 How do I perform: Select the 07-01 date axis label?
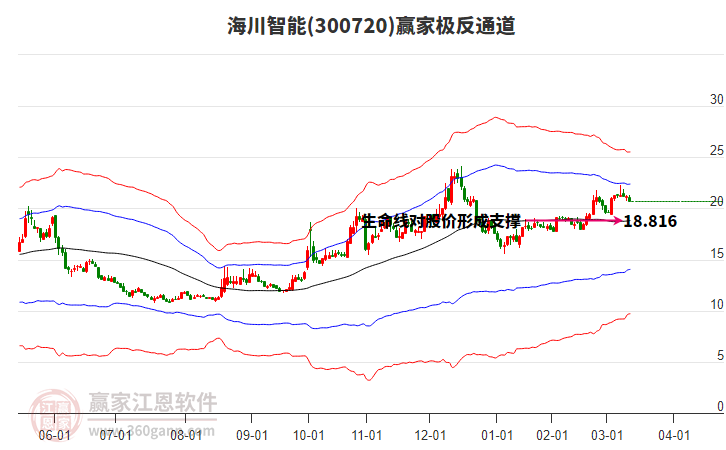click(115, 435)
